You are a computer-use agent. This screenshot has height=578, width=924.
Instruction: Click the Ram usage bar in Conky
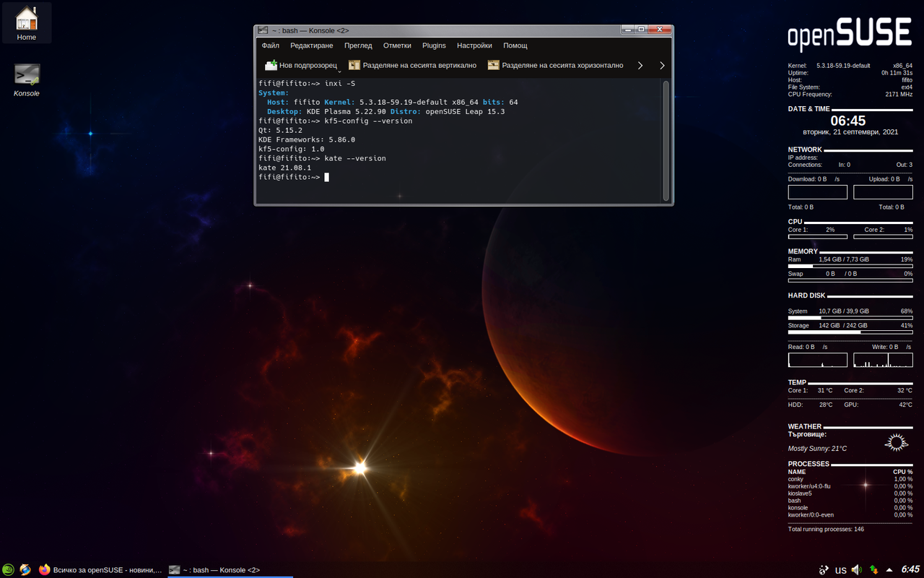coord(850,267)
